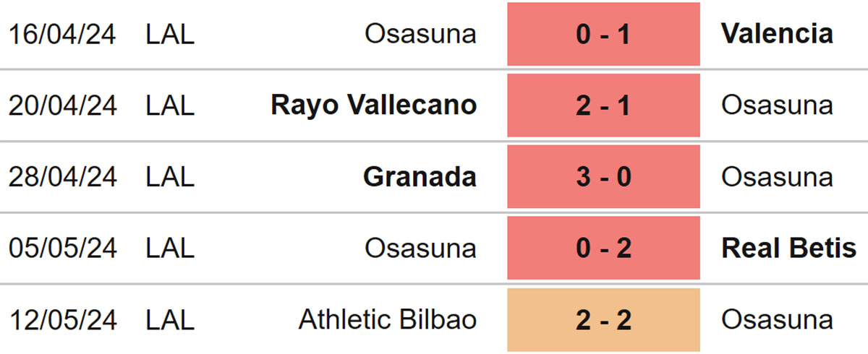Screen dimensions: 868x354
Task: Open the Athletic Bilbao team link
Action: 388,319
